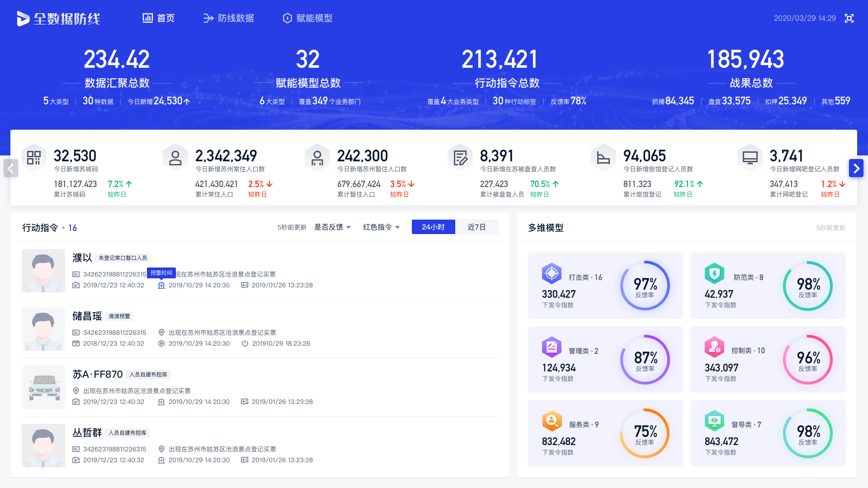Click the 打击类 target icon

tap(552, 273)
